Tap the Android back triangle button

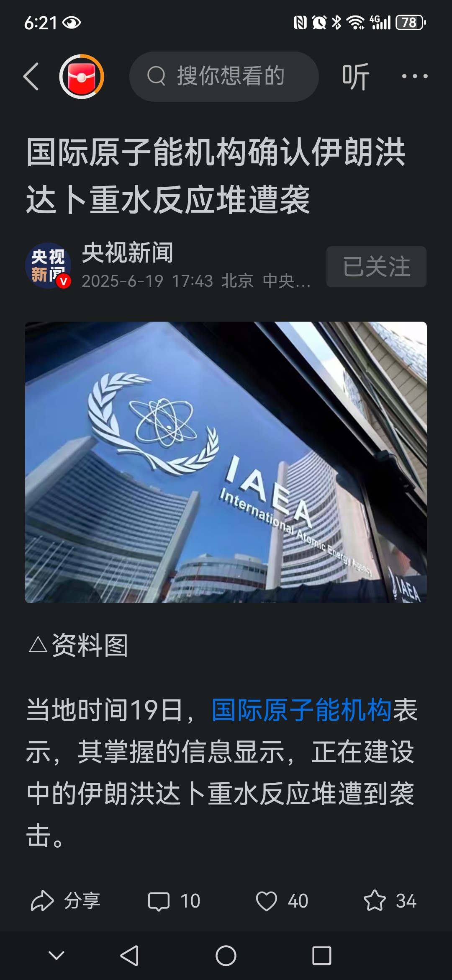(130, 956)
